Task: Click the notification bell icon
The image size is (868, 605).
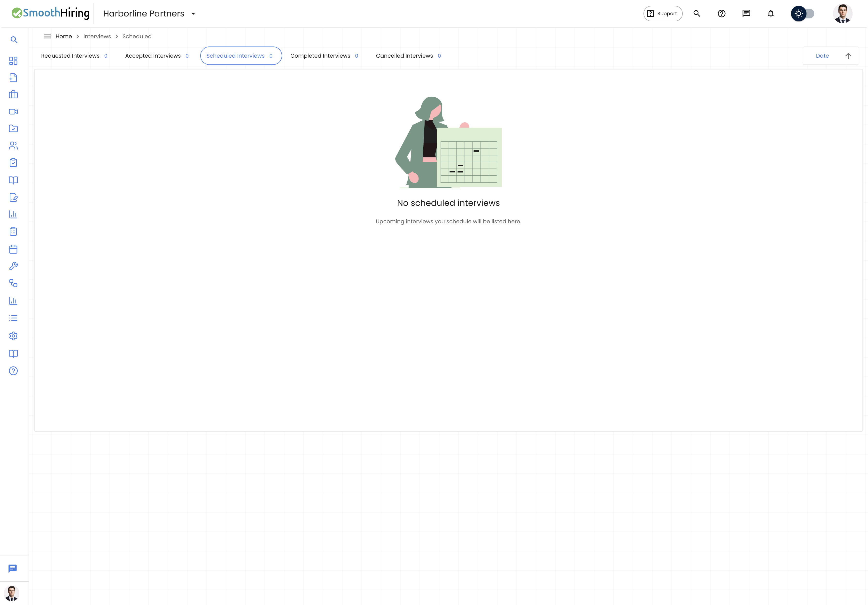Action: pos(771,14)
